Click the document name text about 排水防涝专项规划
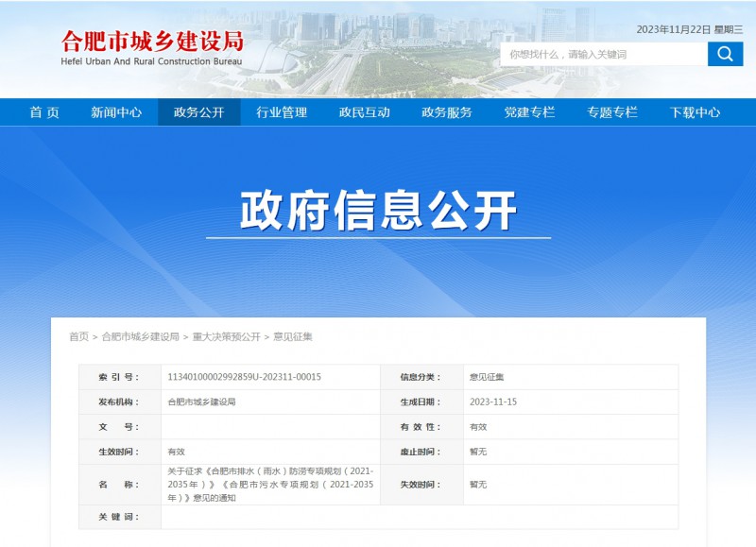 pos(270,485)
